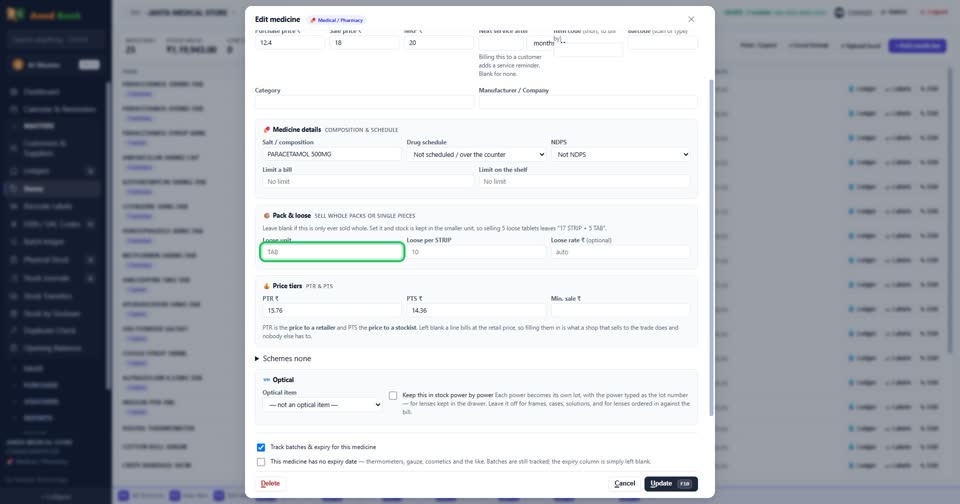
Task: Click the Delete button
Action: pyautogui.click(x=270, y=483)
